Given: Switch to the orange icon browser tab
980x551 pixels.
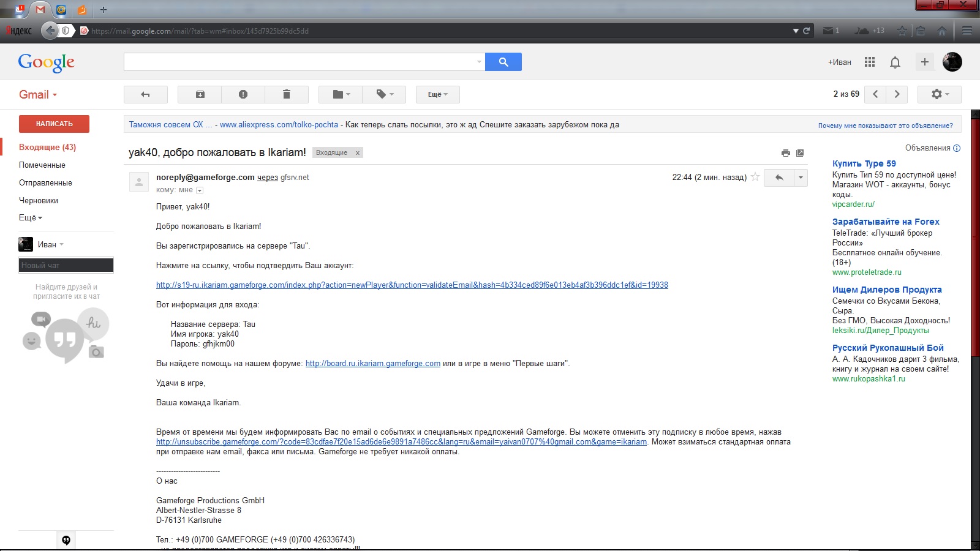Looking at the screenshot, I should point(81,10).
